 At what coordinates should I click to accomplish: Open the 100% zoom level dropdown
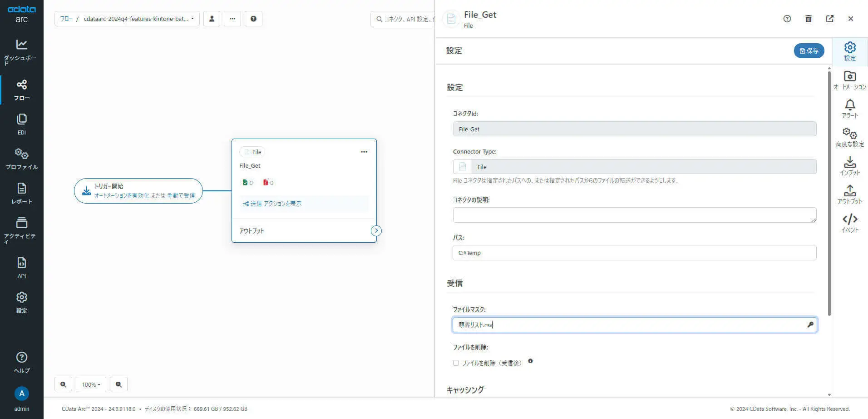91,384
